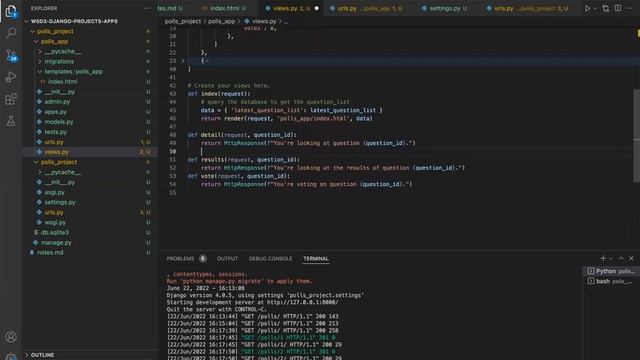Open the new terminal launch profile dropdown

click(x=611, y=259)
